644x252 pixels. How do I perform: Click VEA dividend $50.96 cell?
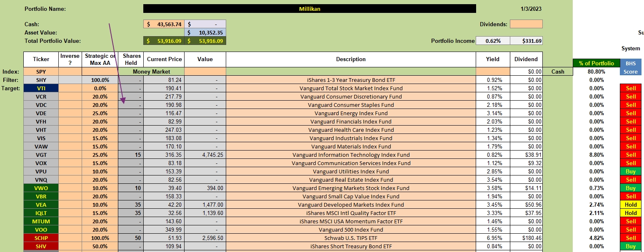[526, 205]
